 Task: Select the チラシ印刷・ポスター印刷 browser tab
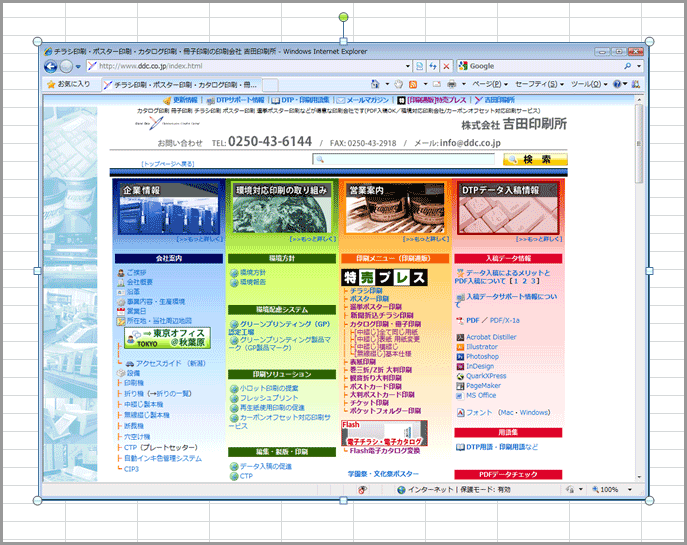click(182, 85)
